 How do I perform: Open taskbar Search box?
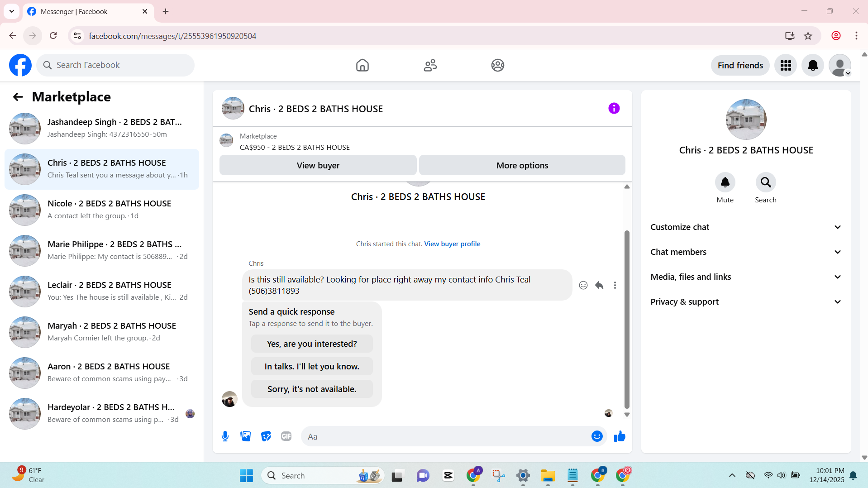pyautogui.click(x=323, y=475)
